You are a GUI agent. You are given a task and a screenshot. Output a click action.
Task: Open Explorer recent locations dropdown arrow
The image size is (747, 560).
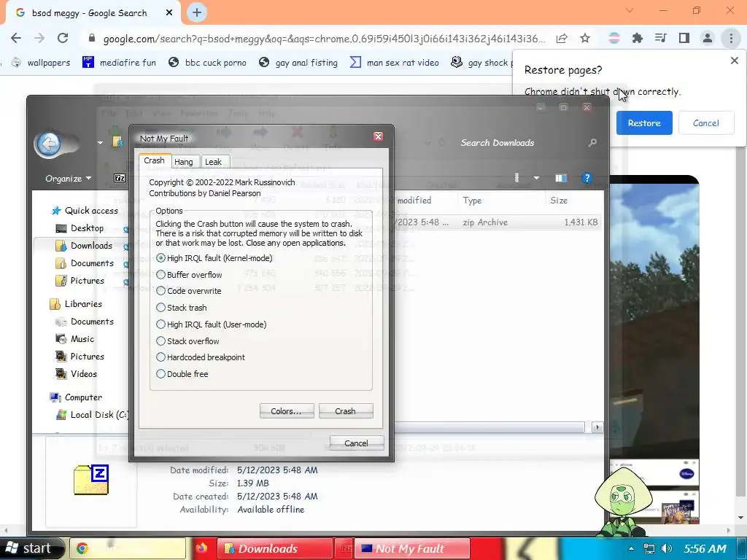(x=100, y=142)
